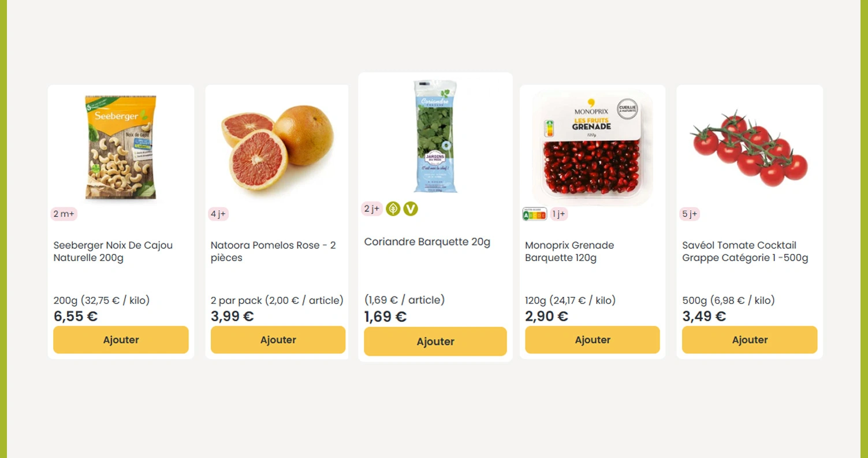The width and height of the screenshot is (868, 458).
Task: Click Ajouter under Monoprix Grenade Barquette
Action: tap(592, 340)
